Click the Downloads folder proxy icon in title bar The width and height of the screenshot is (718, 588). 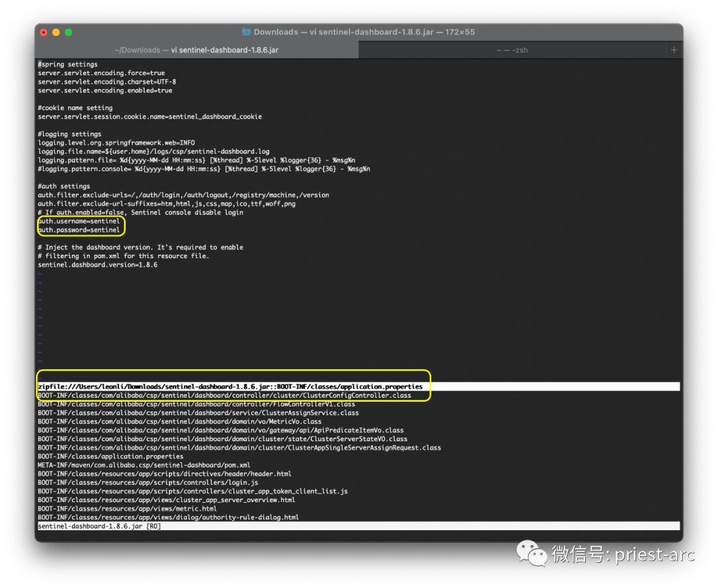pos(247,31)
